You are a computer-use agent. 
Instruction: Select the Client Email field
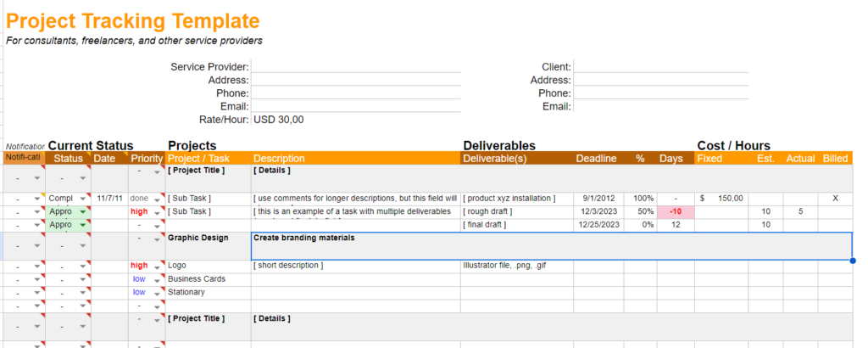click(660, 106)
